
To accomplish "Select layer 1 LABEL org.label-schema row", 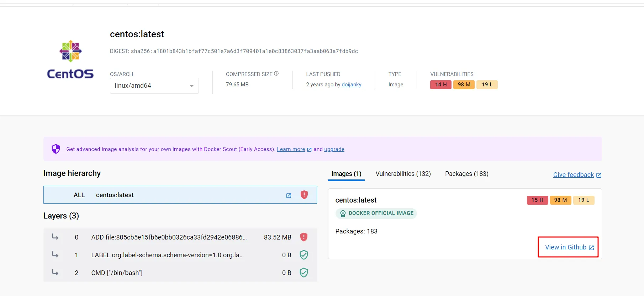I will point(180,255).
